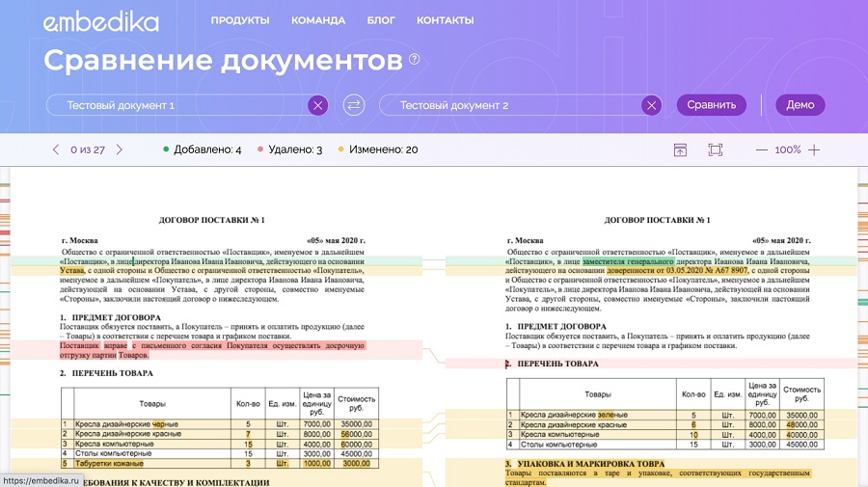868x487 pixels.
Task: Go to the previous difference
Action: tap(55, 149)
